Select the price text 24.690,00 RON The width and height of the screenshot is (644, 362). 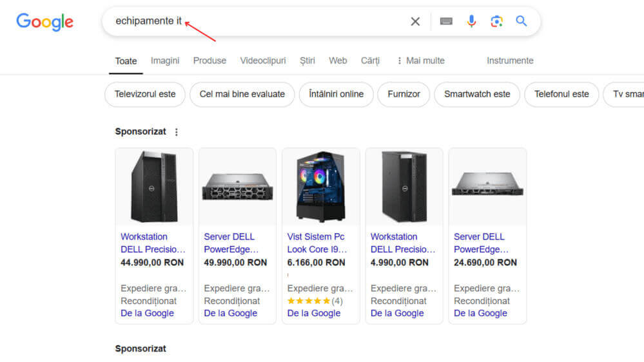tap(485, 263)
